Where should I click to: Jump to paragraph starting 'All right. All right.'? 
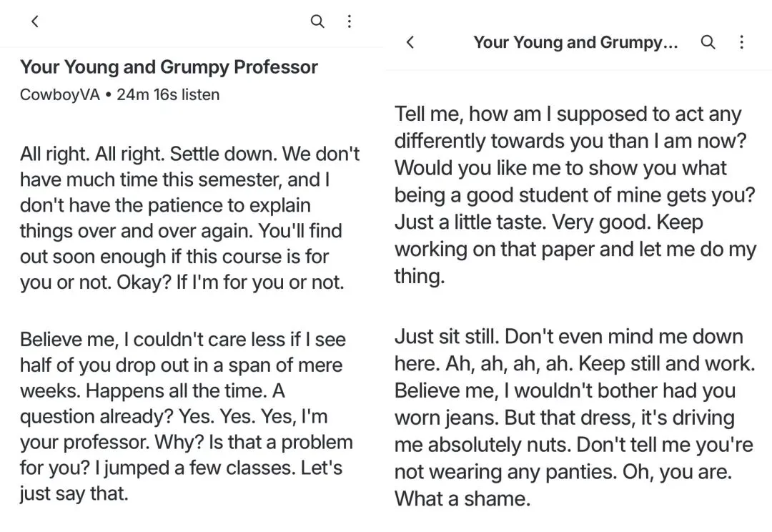coord(189,218)
